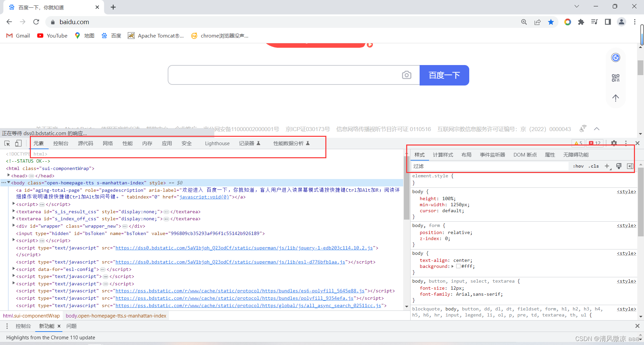The image size is (644, 345).
Task: Open the jquery script source link
Action: tap(244, 248)
